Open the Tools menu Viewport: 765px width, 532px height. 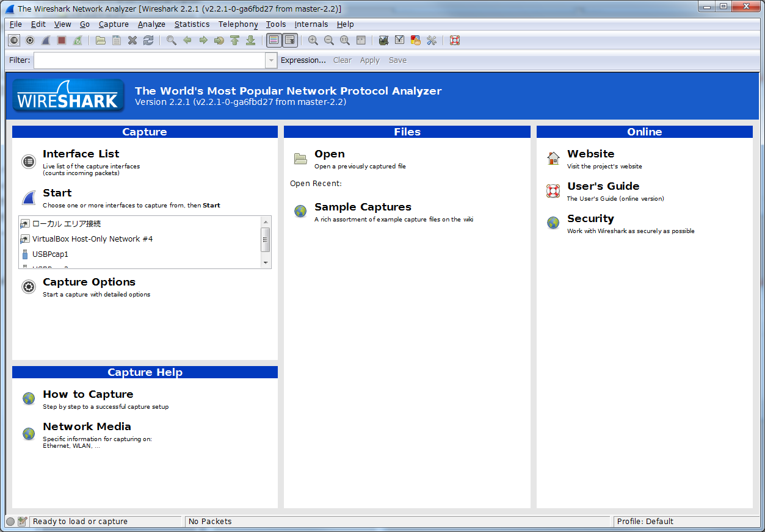click(276, 24)
